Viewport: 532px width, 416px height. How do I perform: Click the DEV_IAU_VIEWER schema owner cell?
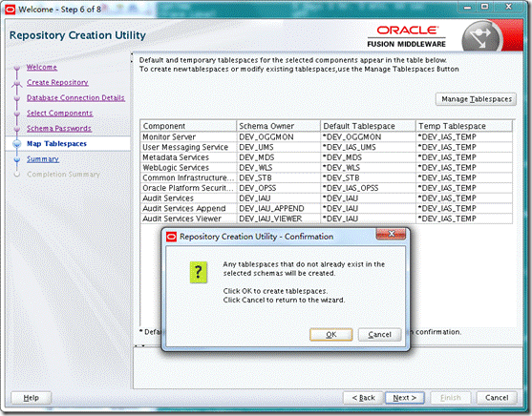point(278,218)
